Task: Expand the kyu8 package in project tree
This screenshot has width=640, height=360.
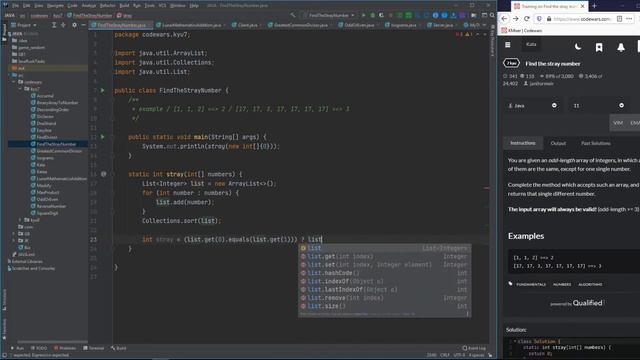Action: coord(20,220)
